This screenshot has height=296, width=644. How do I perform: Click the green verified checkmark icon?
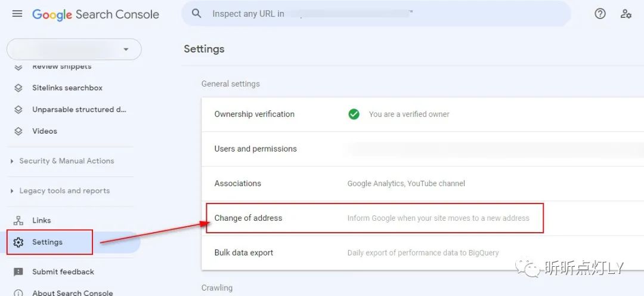coord(354,115)
